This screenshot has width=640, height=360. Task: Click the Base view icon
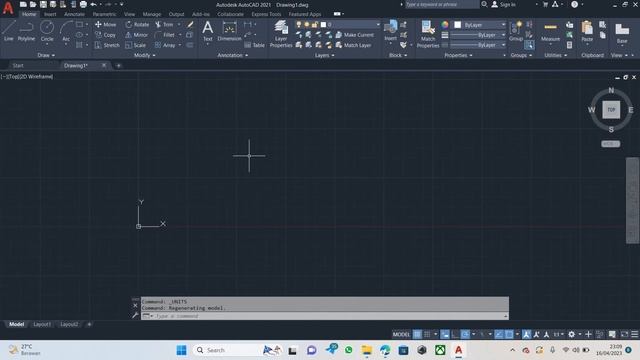[x=622, y=33]
